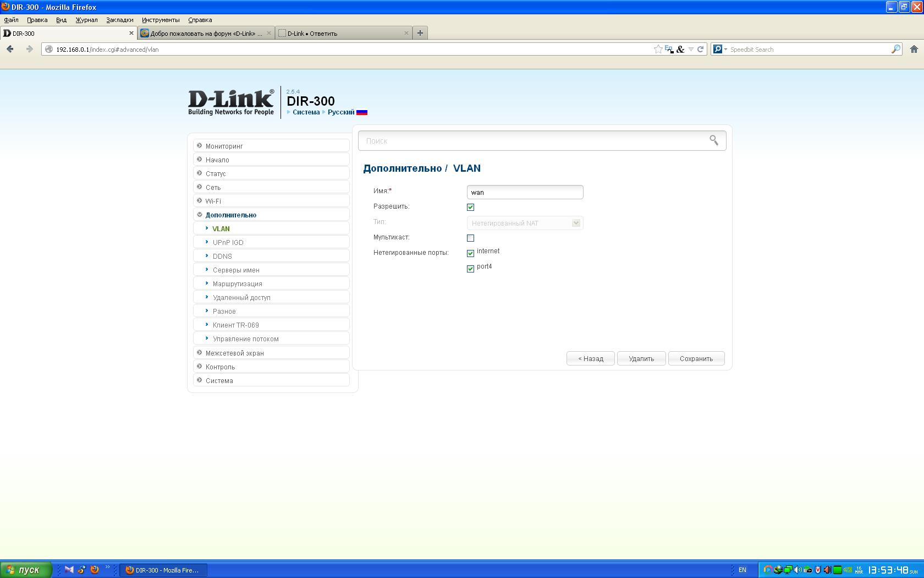Click the 'Сохранить' button

[x=696, y=358]
